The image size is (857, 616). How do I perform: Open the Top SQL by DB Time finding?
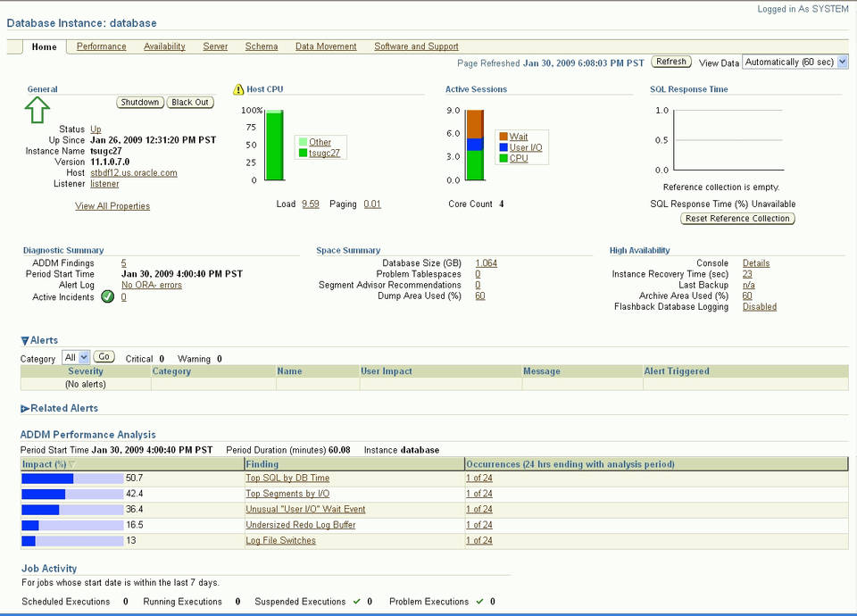click(285, 478)
